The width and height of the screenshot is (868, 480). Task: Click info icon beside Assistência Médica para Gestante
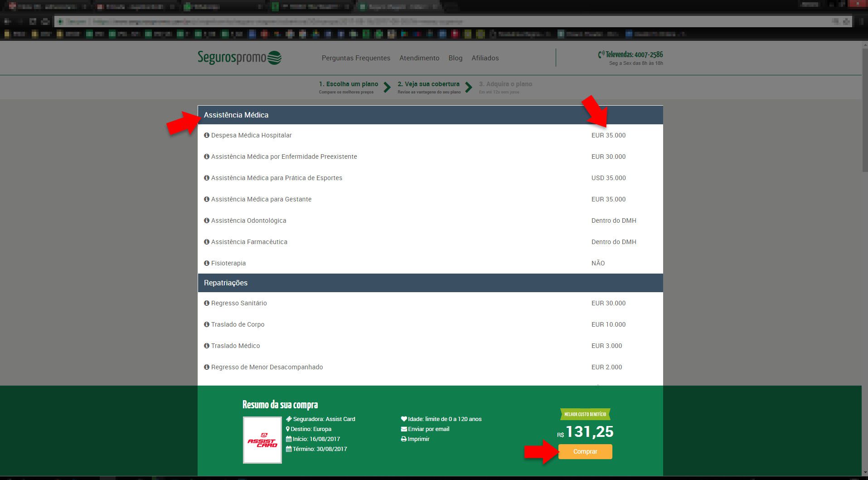207,199
